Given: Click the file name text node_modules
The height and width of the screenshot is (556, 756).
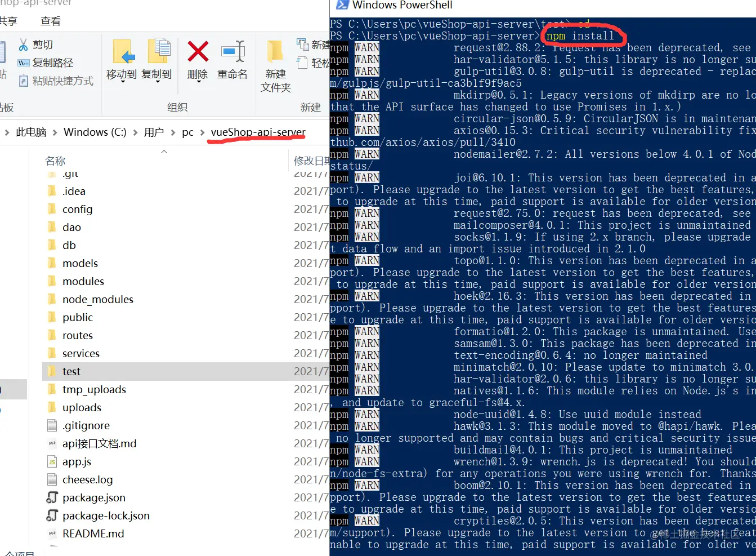Looking at the screenshot, I should point(98,299).
